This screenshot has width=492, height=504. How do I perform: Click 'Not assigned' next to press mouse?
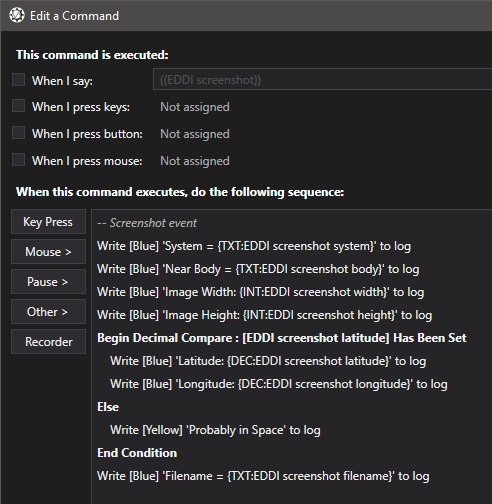point(195,161)
